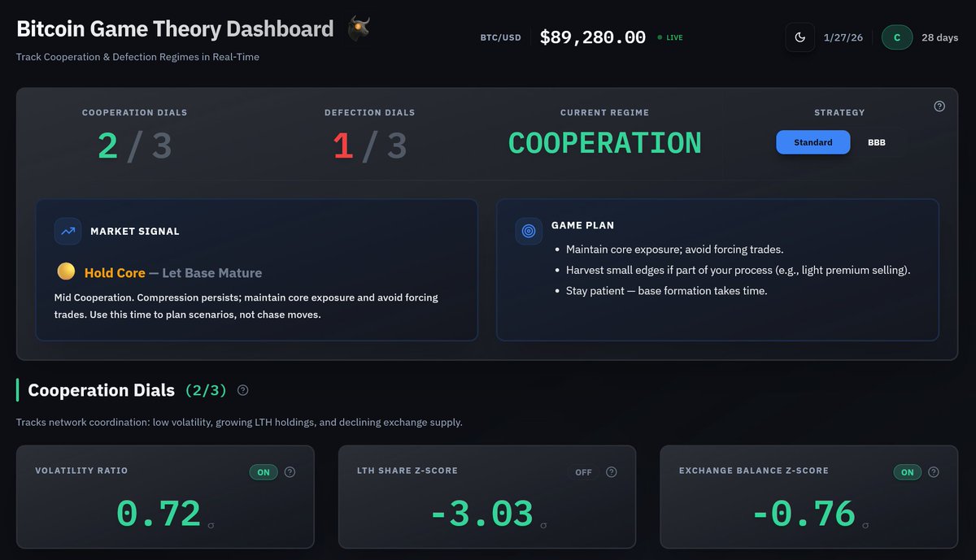Toggle the LTH Share OFF badge
The height and width of the screenshot is (560, 976).
584,472
